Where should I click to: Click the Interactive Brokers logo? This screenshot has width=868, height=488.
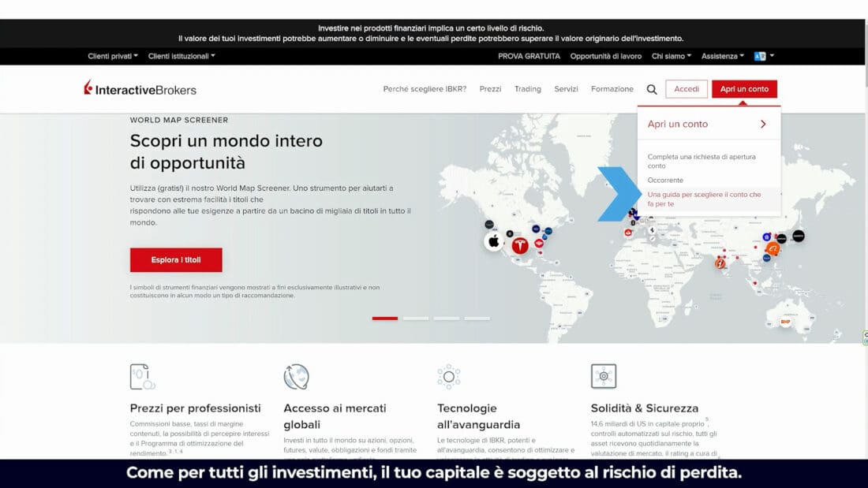tap(140, 89)
